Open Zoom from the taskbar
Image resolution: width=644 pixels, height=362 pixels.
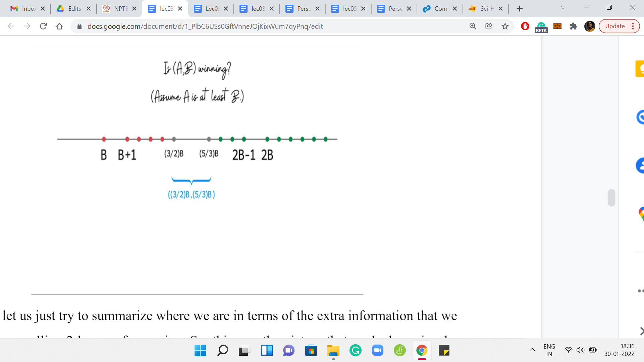coord(378,351)
